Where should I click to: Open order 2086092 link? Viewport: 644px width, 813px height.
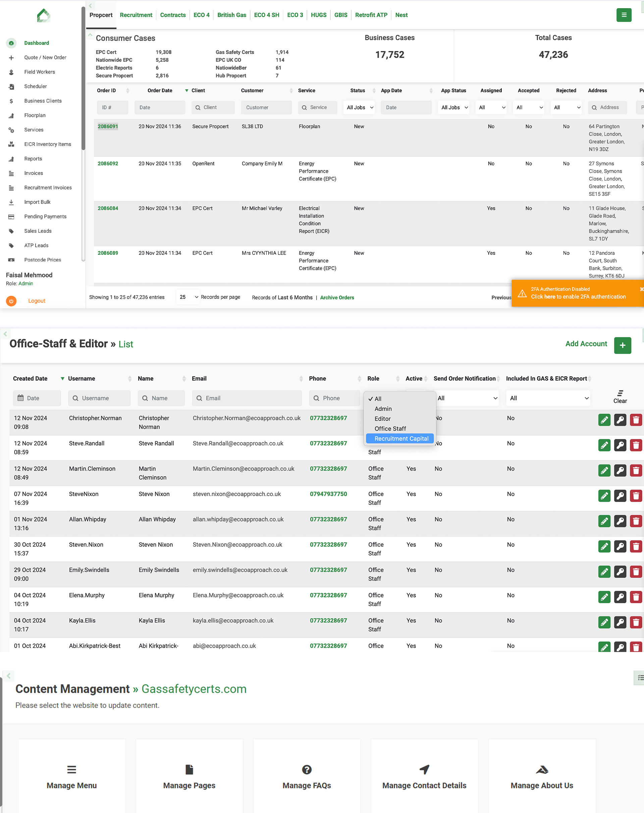(x=108, y=164)
